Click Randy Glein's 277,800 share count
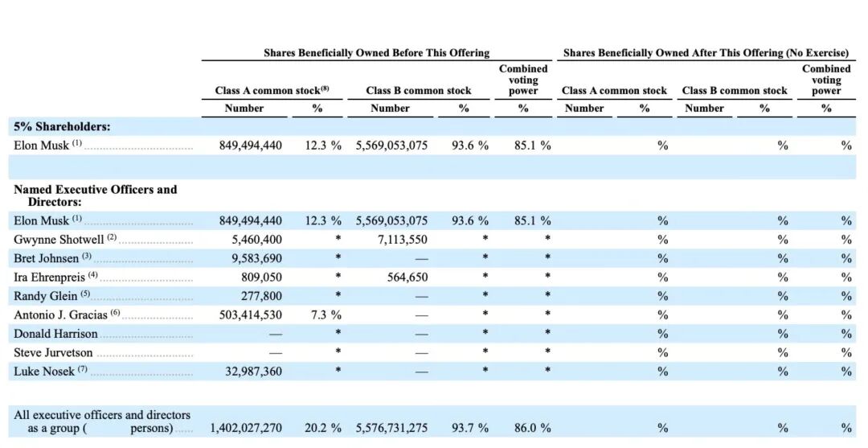 pyautogui.click(x=261, y=296)
